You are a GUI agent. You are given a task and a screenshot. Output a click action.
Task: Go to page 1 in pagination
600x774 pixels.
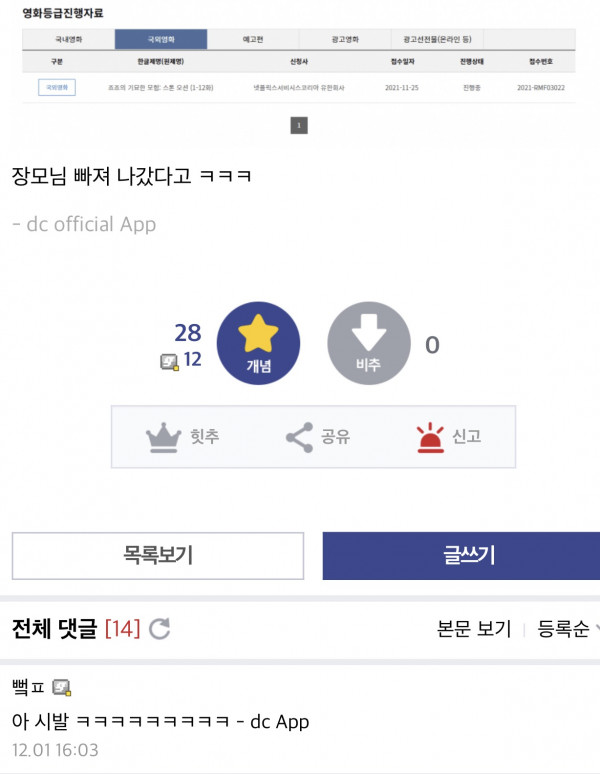299,125
